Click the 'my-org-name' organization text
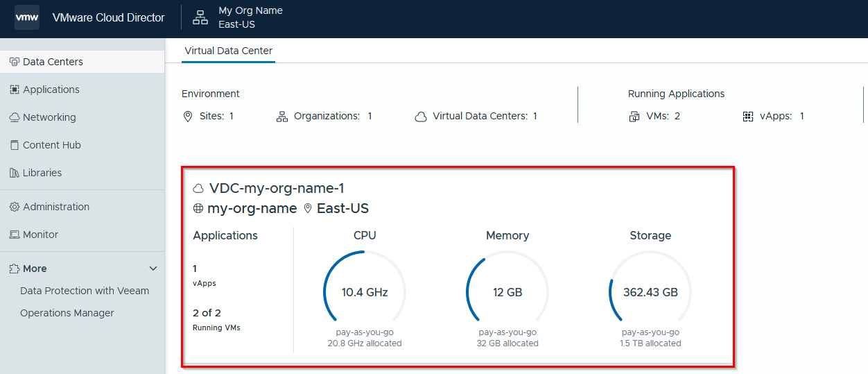This screenshot has height=374, width=868. [252, 208]
